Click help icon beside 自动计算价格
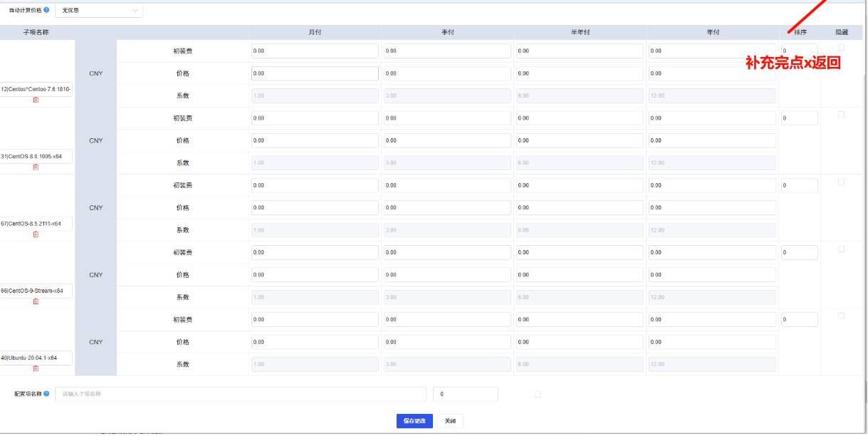Image resolution: width=868 pixels, height=436 pixels. pyautogui.click(x=47, y=11)
